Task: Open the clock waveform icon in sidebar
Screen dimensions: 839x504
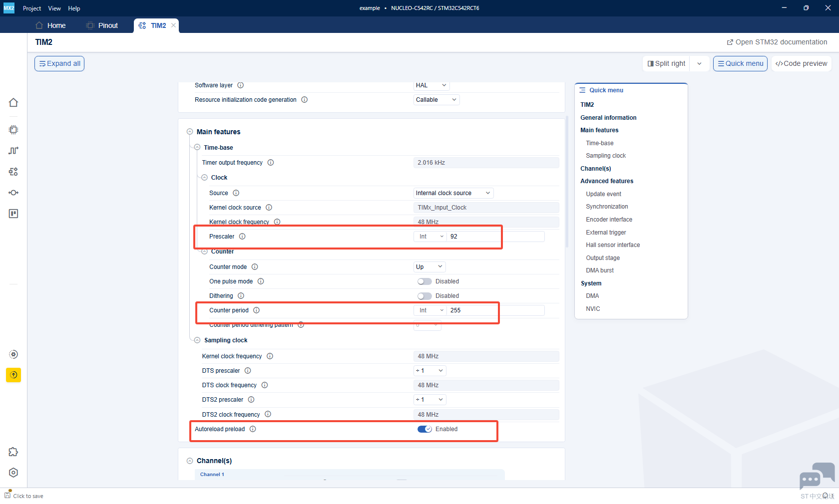Action: coord(13,151)
